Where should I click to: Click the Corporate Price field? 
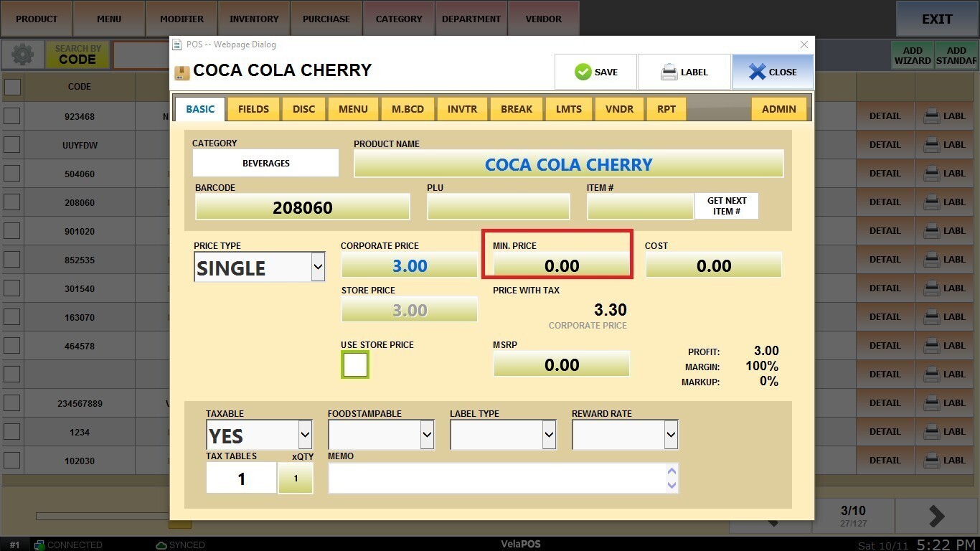410,265
